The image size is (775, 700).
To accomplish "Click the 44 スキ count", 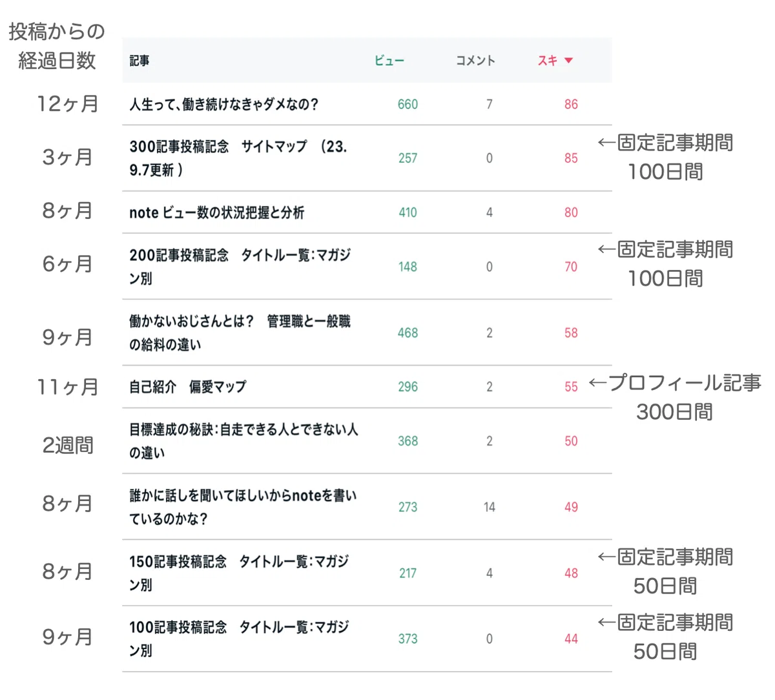I will 571,639.
